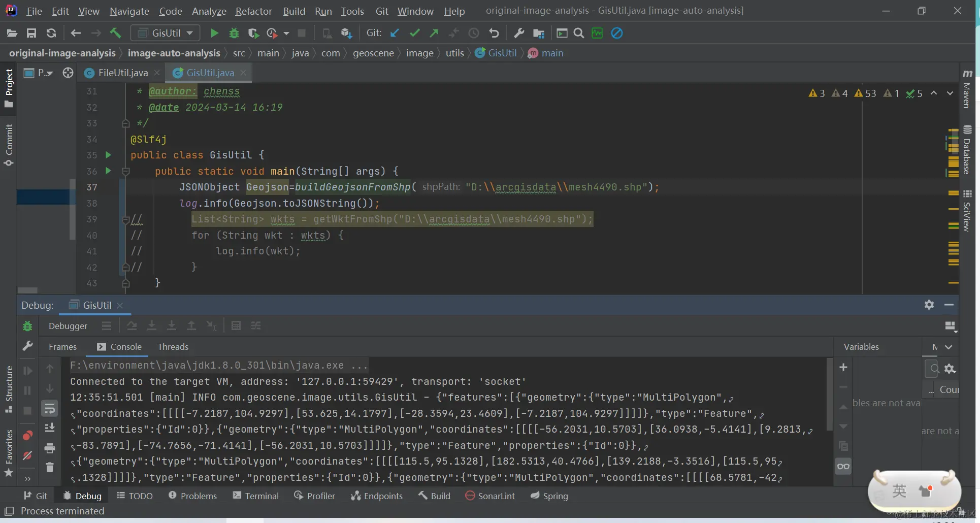Open the Terminal tool window

[256, 496]
